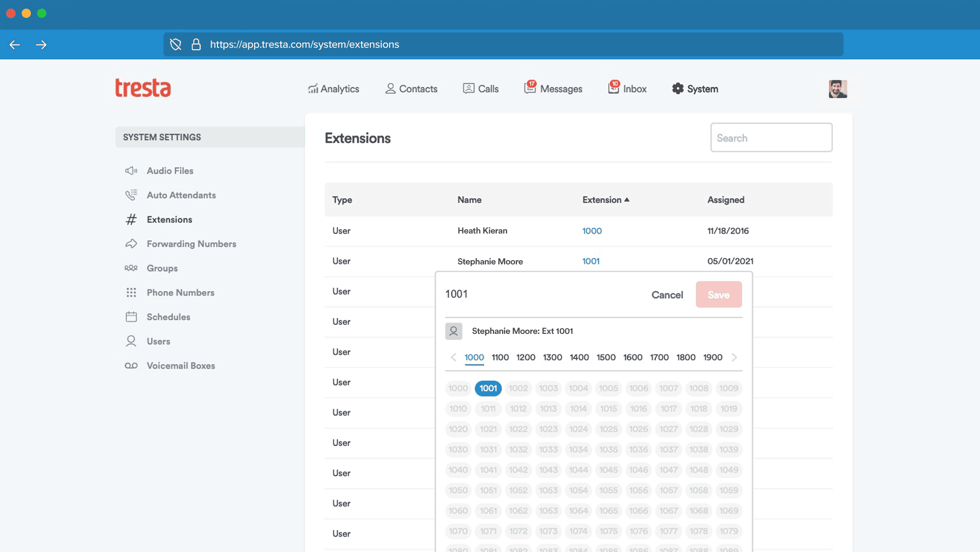Switch to the 1300 range tab

(x=553, y=358)
